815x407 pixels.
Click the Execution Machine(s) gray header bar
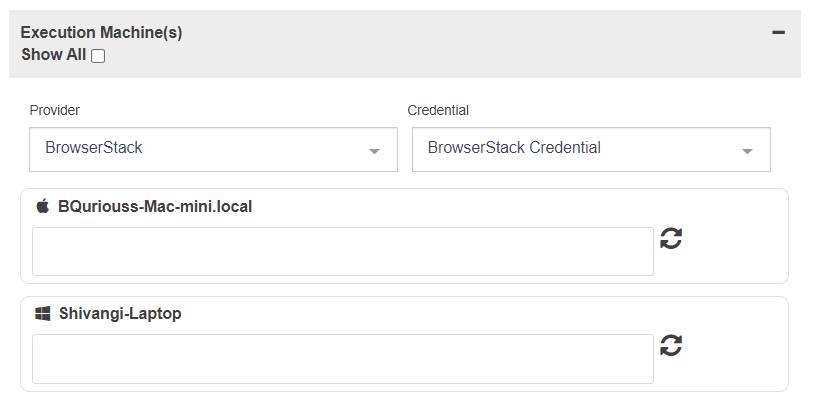pyautogui.click(x=405, y=44)
